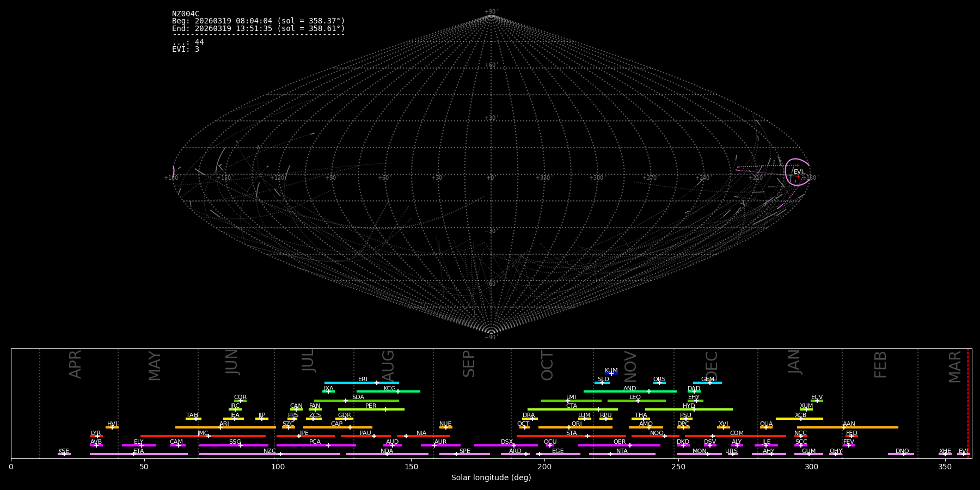Click the DRA shower label
The height and width of the screenshot is (490, 980).
click(x=529, y=415)
